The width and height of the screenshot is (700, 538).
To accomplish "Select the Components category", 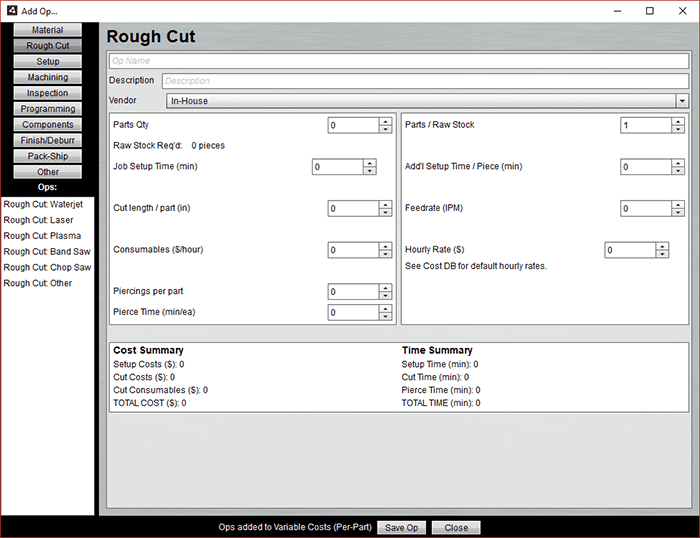I will [x=48, y=125].
